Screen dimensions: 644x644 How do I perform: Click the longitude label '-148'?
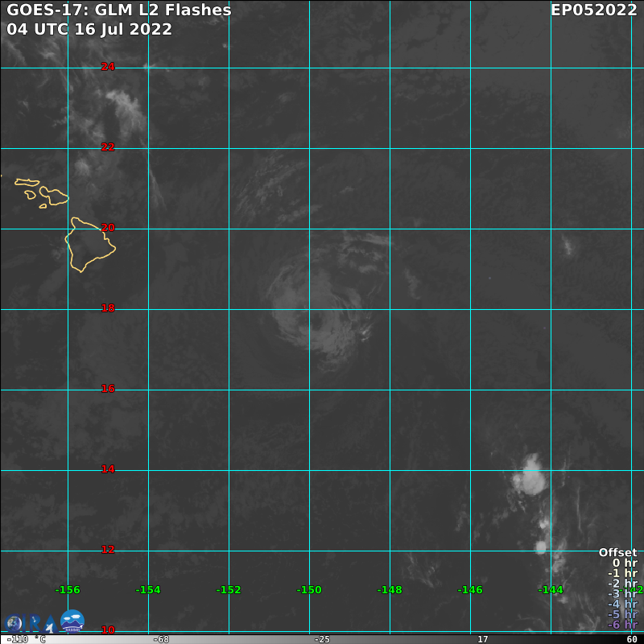pyautogui.click(x=390, y=590)
